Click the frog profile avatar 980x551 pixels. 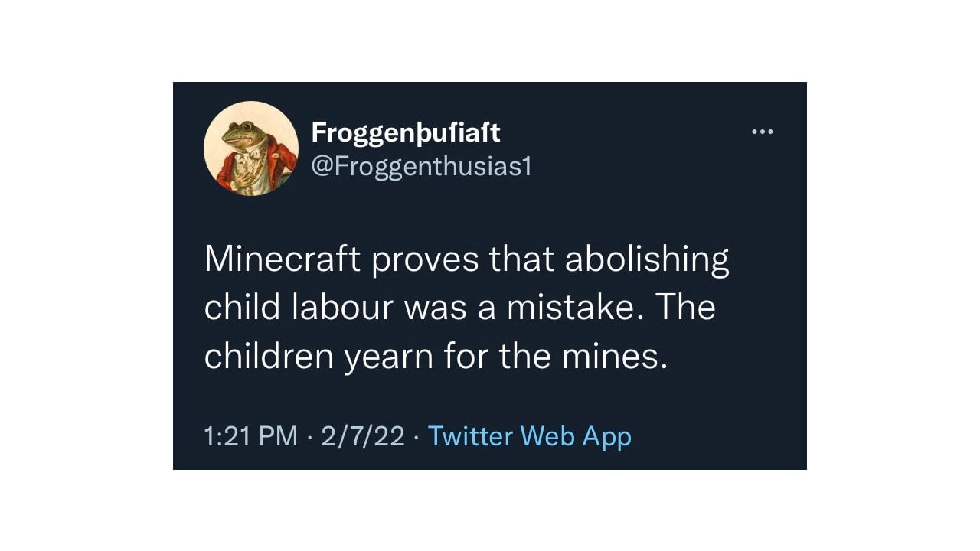click(x=251, y=148)
